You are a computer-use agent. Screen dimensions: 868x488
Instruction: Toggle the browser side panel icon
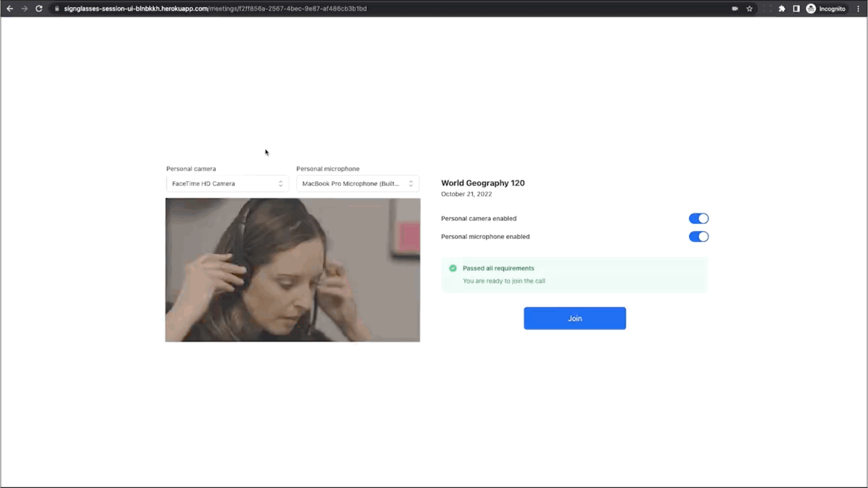pos(796,9)
